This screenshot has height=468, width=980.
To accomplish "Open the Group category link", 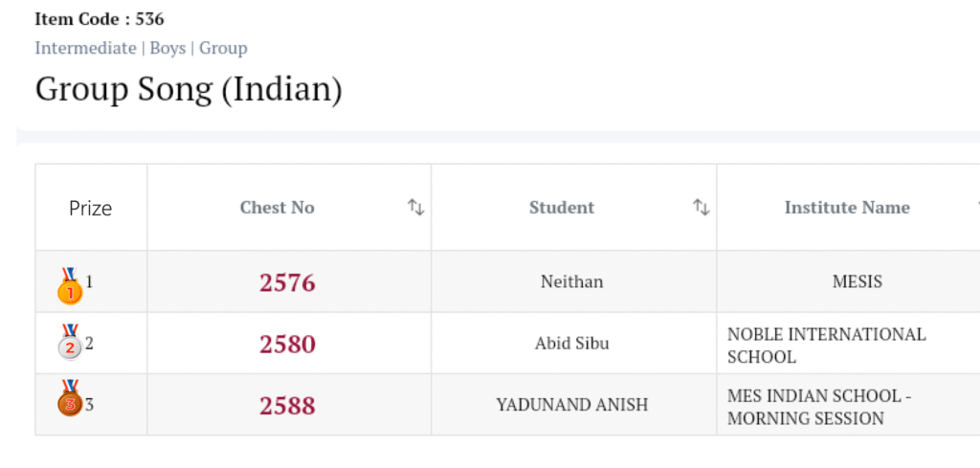I will pyautogui.click(x=223, y=48).
